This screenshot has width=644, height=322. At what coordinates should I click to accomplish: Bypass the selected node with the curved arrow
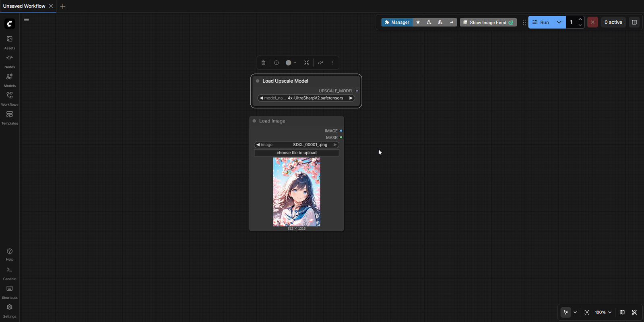click(320, 63)
